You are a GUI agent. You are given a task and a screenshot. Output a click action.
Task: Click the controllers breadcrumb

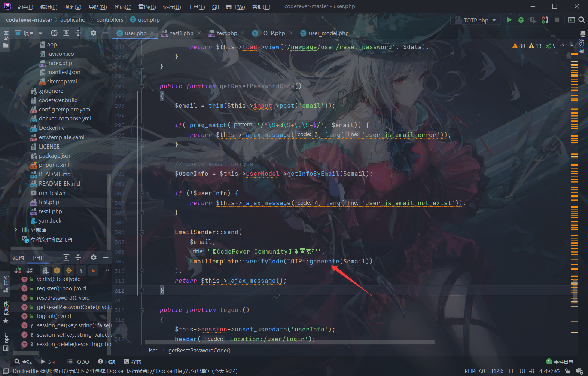[x=110, y=20]
